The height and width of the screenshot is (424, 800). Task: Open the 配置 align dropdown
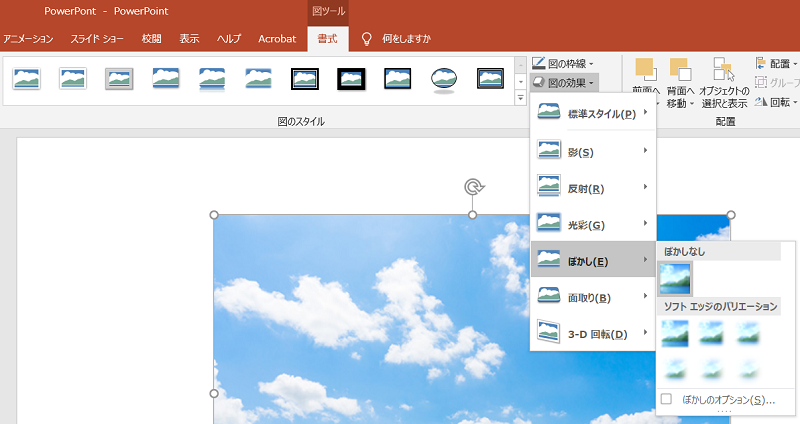[x=776, y=63]
